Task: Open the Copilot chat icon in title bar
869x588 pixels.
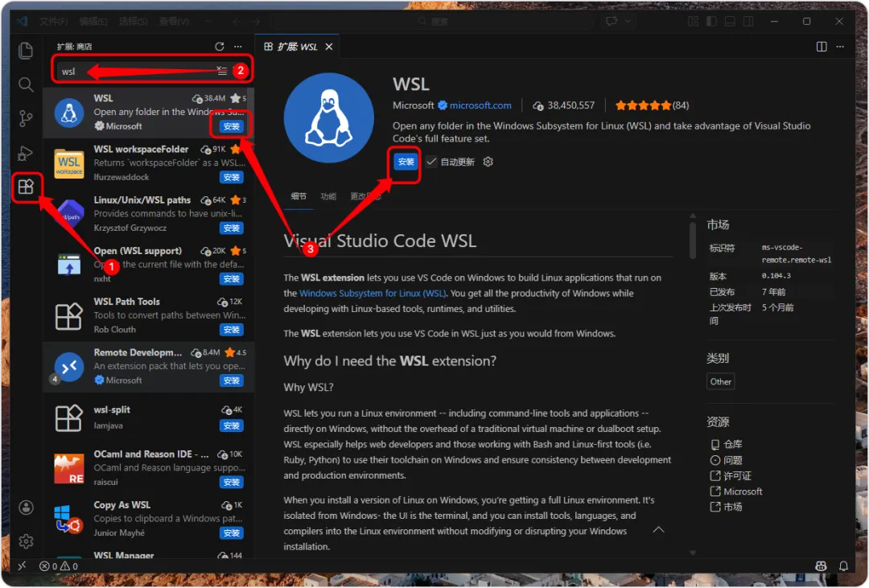Action: tap(612, 21)
